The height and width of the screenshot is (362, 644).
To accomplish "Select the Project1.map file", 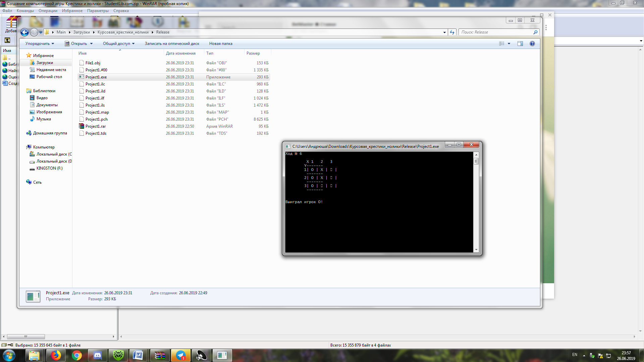I will (x=97, y=112).
